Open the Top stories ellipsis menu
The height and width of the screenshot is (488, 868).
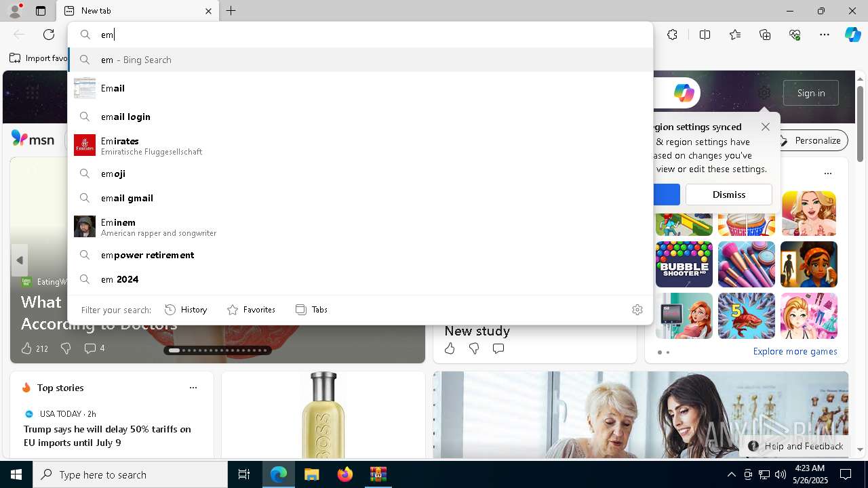193,388
